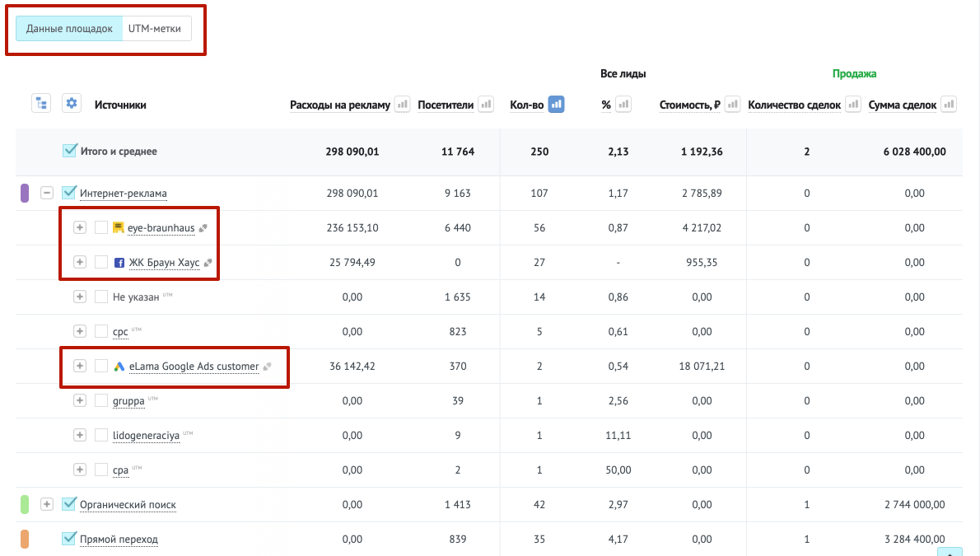The height and width of the screenshot is (556, 980).
Task: Show chart for Сумма сделок column
Action: click(949, 105)
